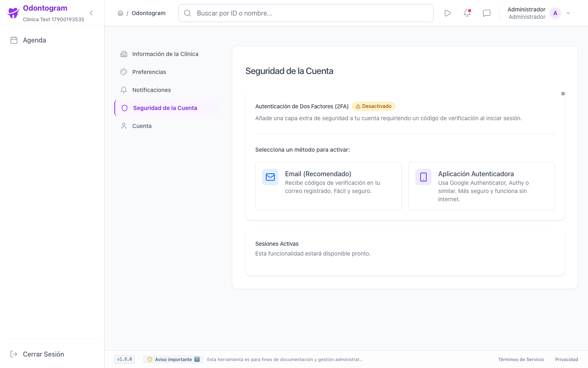Image resolution: width=588 pixels, height=368 pixels.
Task: Click the Seguridad de la Cuenta heading
Action: [289, 71]
